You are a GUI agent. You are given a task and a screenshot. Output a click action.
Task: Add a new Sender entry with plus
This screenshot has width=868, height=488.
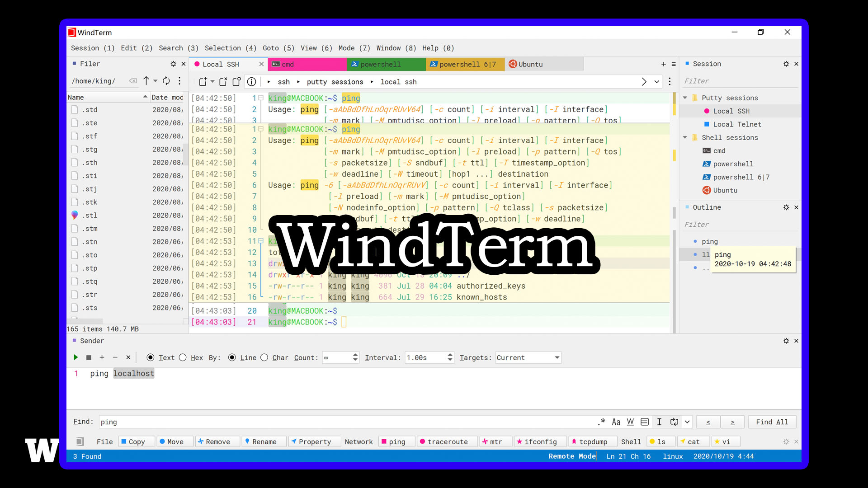click(102, 357)
